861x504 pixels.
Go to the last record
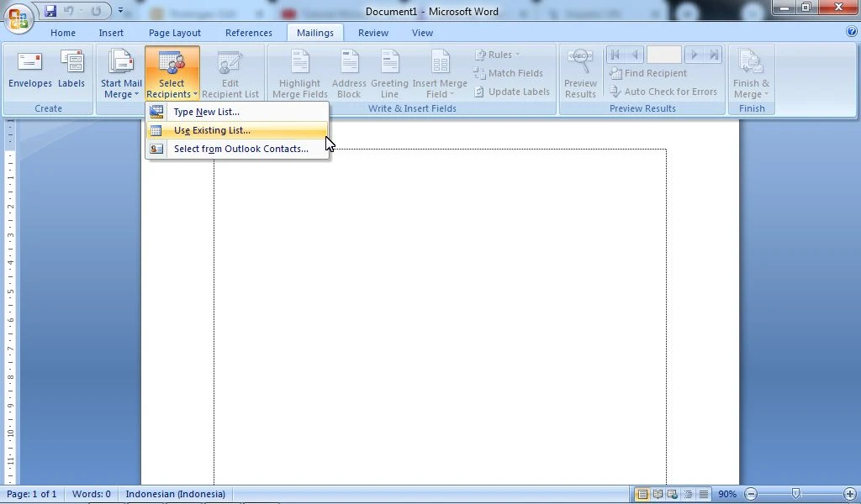point(713,55)
